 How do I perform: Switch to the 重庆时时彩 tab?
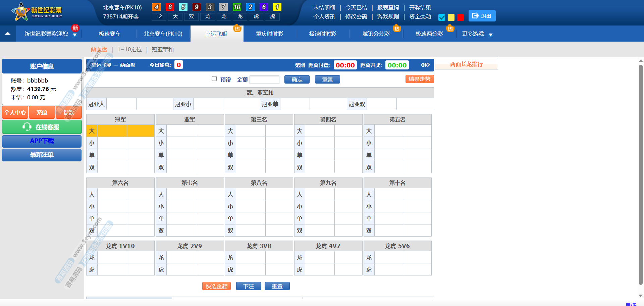click(270, 34)
